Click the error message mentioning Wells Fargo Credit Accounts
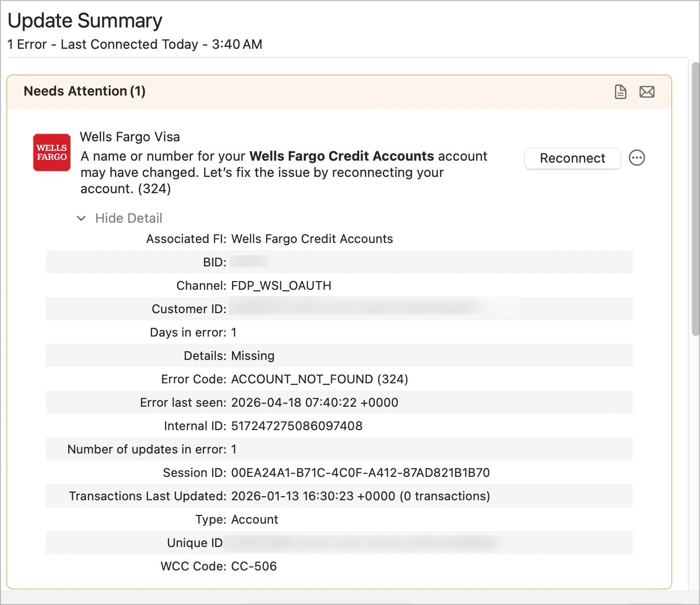700x605 pixels. point(284,172)
